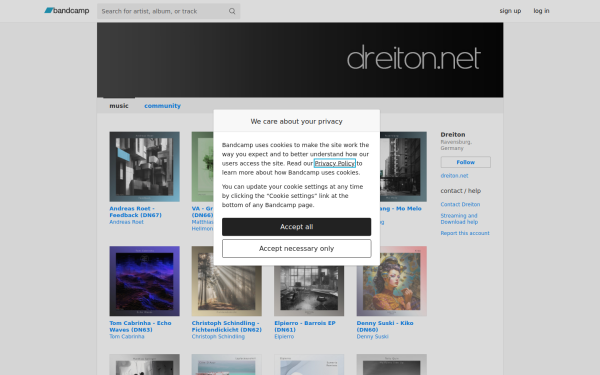Click the Bandcamp logo

(x=67, y=11)
